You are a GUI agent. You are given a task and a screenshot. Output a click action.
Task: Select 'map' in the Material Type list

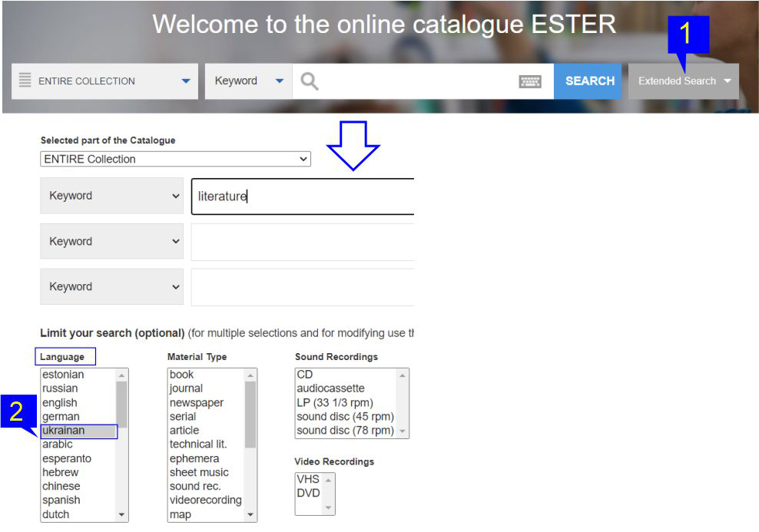tap(180, 514)
